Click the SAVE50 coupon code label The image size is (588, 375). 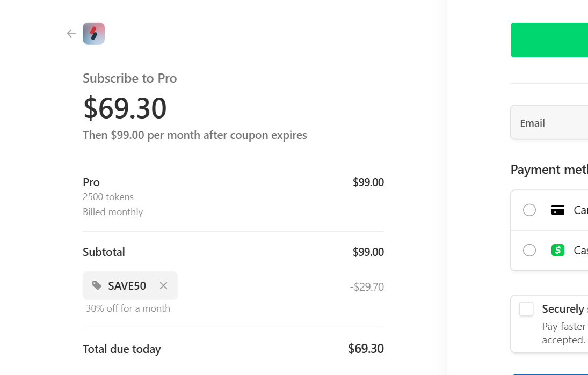[x=127, y=286]
